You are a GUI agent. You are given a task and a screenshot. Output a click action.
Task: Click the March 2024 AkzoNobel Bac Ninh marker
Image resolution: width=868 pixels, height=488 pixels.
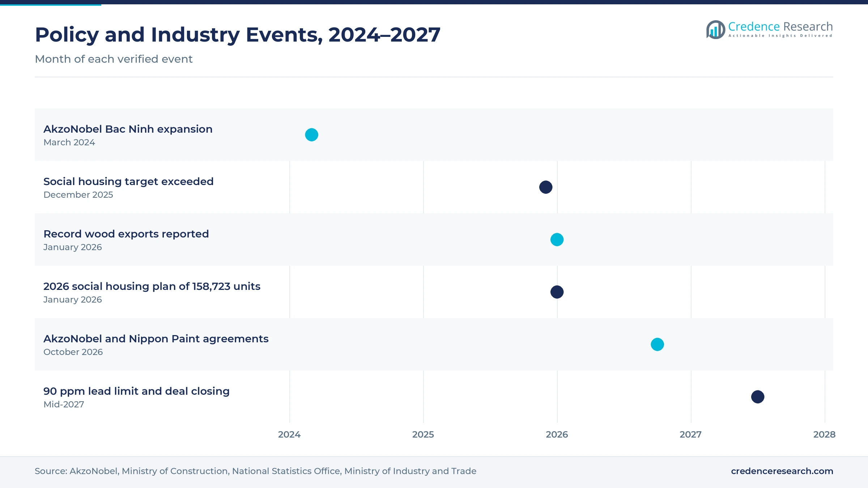[311, 135]
